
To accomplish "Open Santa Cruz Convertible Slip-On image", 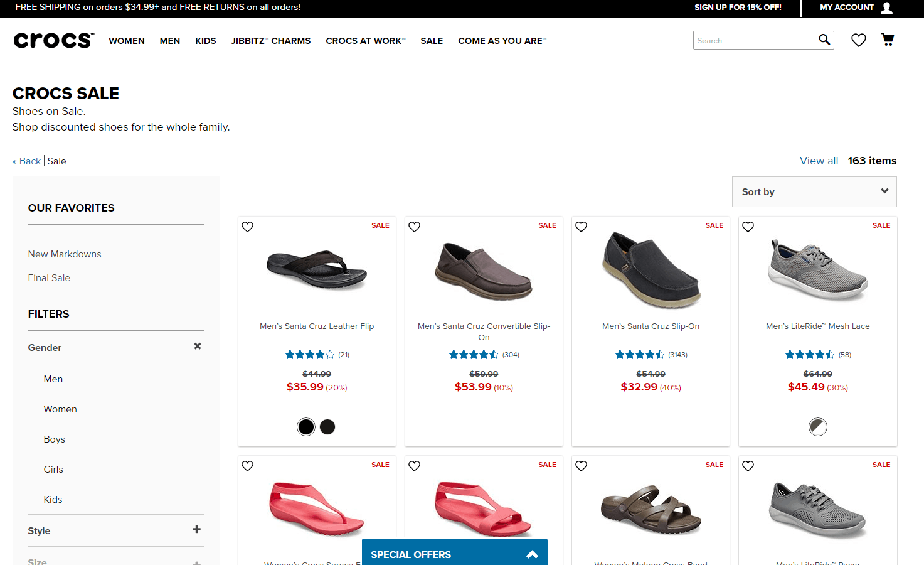I will (x=484, y=271).
